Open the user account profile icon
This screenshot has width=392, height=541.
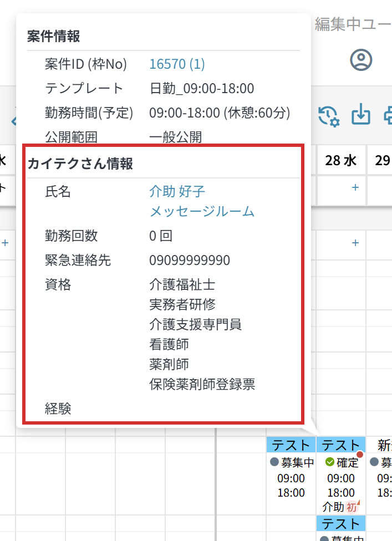coord(361,60)
